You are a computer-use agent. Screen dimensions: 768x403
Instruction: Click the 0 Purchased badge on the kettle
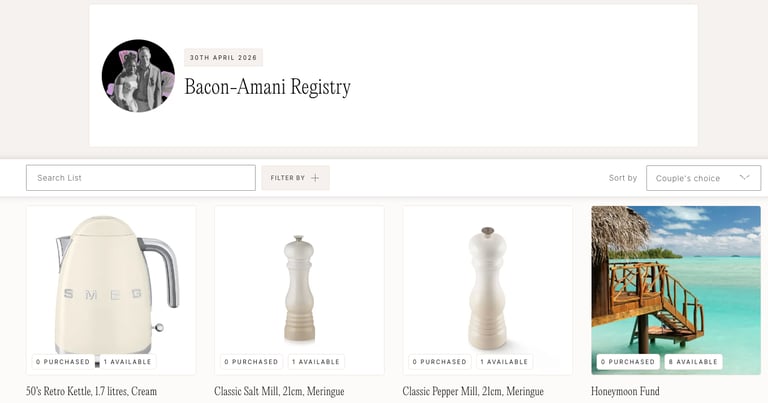point(63,362)
